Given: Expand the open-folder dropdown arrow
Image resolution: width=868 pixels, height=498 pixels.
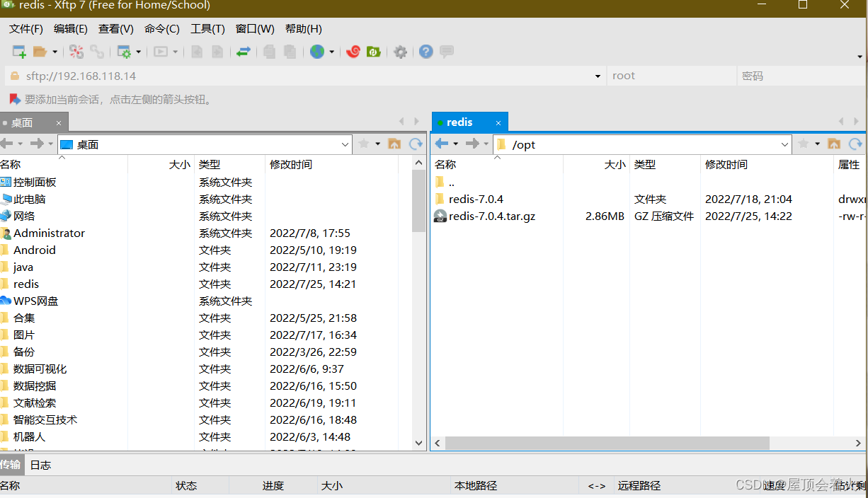Looking at the screenshot, I should (x=54, y=51).
